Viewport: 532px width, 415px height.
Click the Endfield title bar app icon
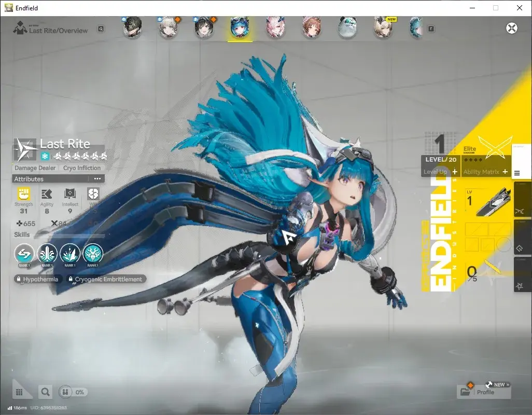coord(8,8)
